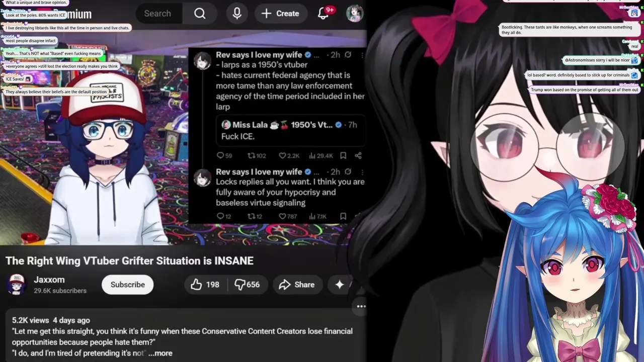This screenshot has height=362, width=644.
Task: Click chat message 'Look at the poles. 80% wants ICE'
Action: click(x=35, y=15)
